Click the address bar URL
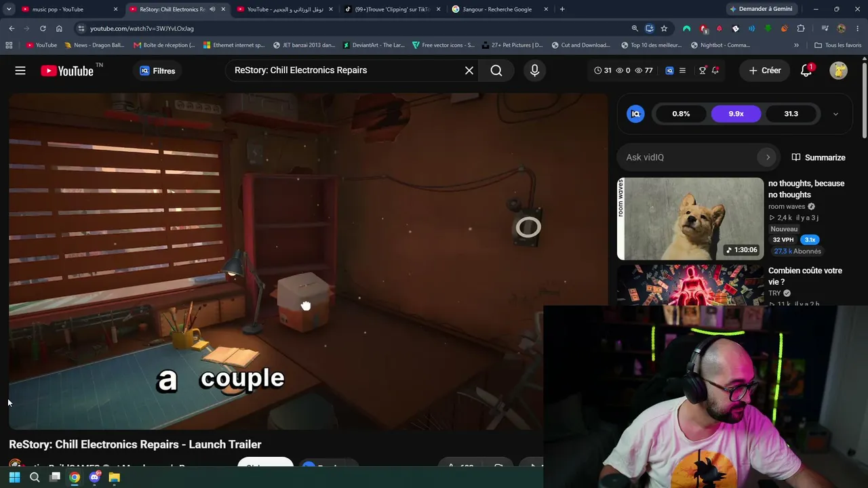 pos(142,28)
